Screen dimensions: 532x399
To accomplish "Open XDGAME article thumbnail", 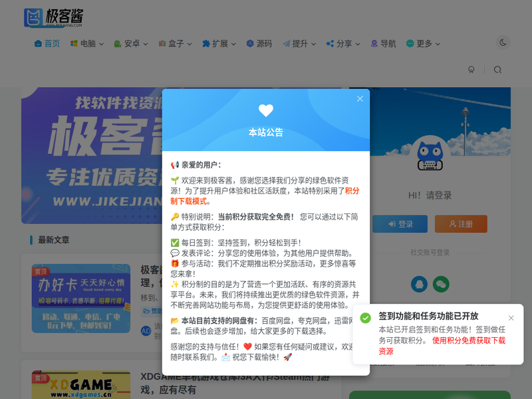I will click(x=81, y=385).
